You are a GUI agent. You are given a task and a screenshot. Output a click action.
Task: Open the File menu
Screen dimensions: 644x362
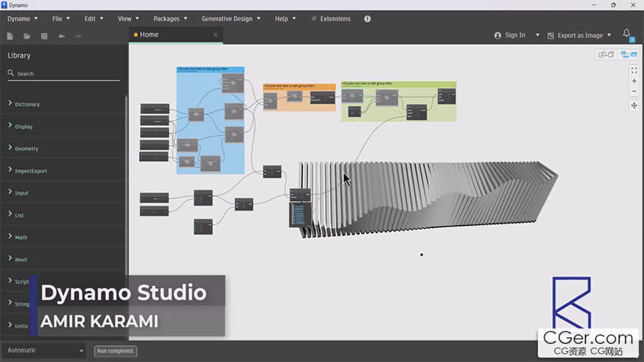pos(61,19)
